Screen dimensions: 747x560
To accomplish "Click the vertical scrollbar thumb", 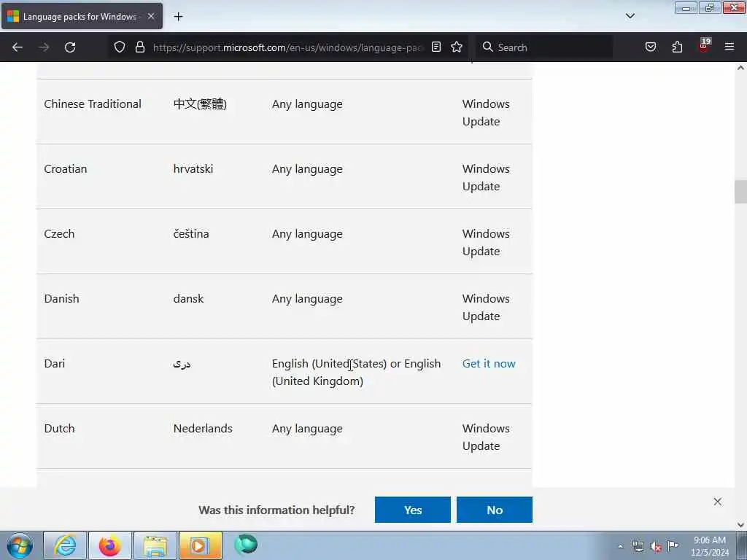I will 740,192.
